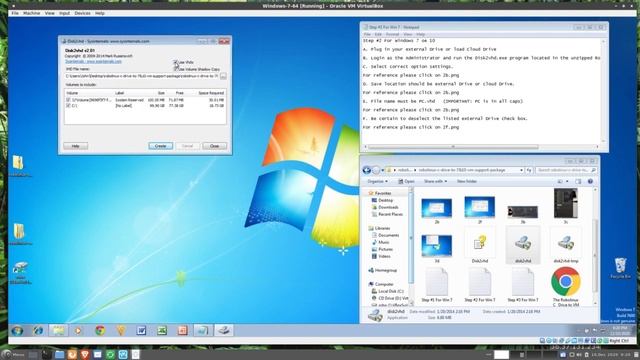Select the Disk2vhd help file in Explorer
Screen dimensions: 640x360
480,245
